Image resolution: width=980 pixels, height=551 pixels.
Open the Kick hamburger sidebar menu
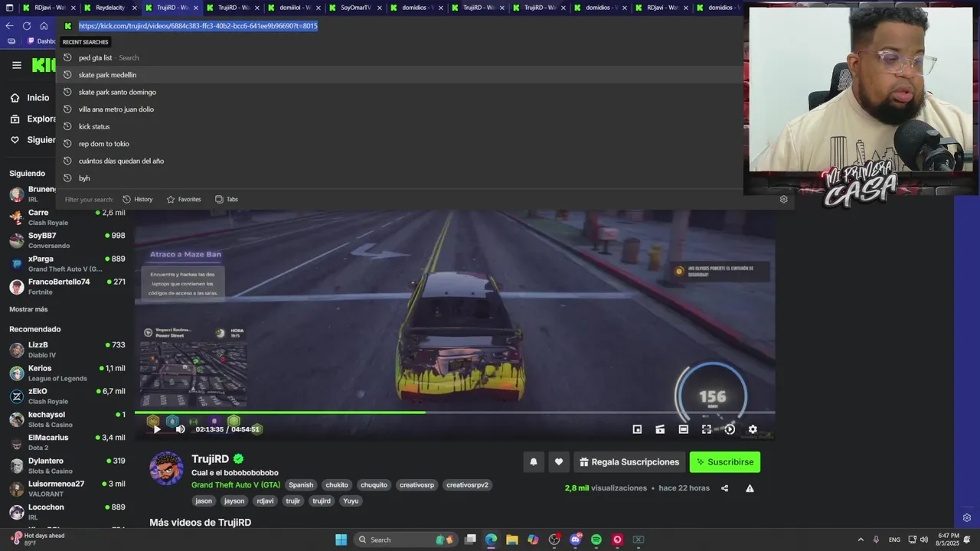[16, 65]
